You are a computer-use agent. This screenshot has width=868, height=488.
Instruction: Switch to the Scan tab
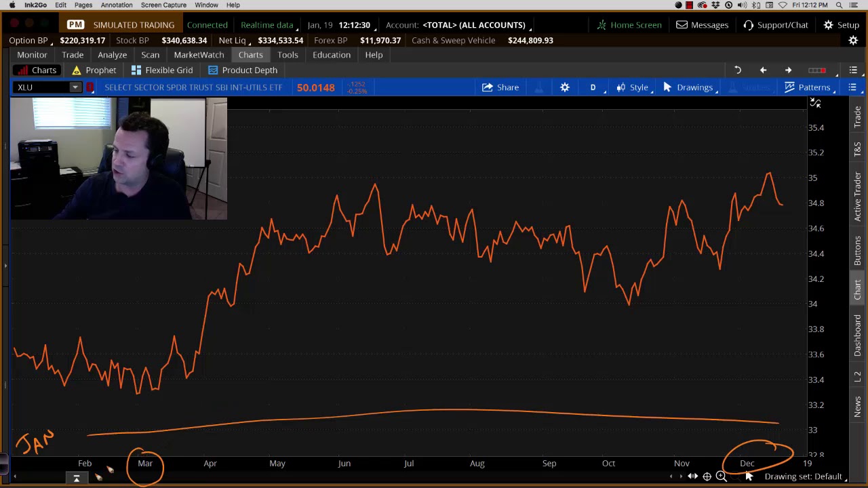151,55
